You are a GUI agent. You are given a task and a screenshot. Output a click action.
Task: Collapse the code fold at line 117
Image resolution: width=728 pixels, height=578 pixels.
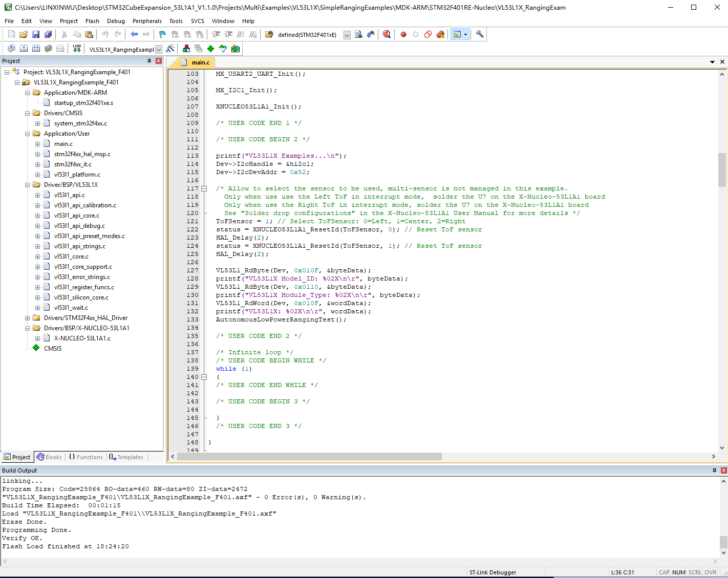[x=204, y=188]
